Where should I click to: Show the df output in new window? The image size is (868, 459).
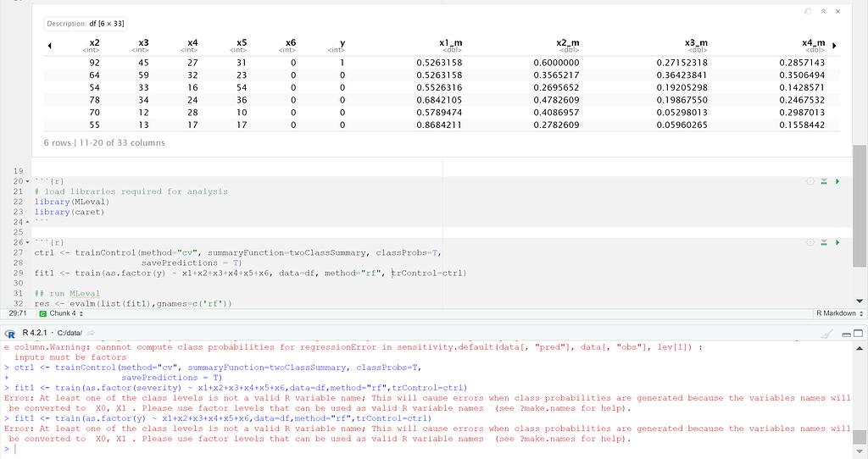(x=807, y=11)
